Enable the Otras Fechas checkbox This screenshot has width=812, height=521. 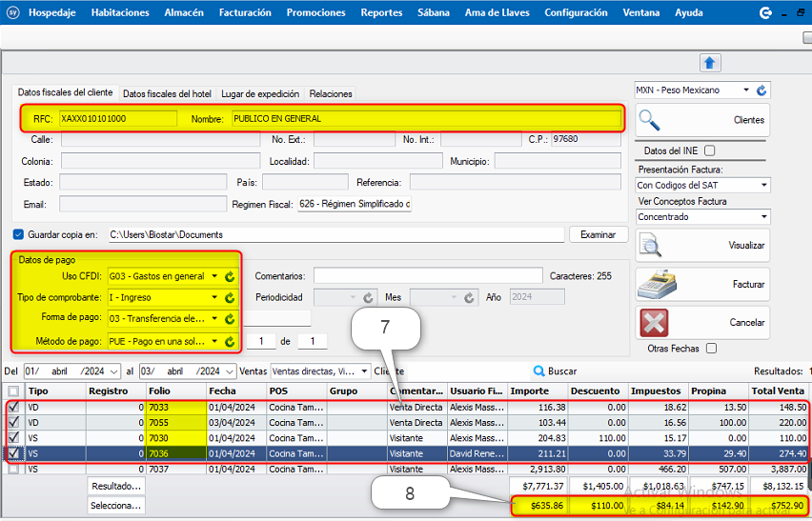[712, 349]
